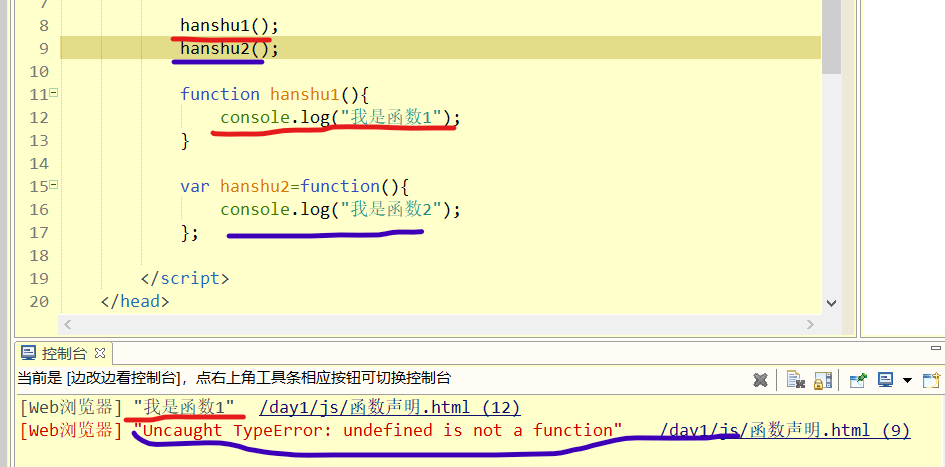945x467 pixels.
Task: Click the closing </head> tag
Action: coord(135,301)
